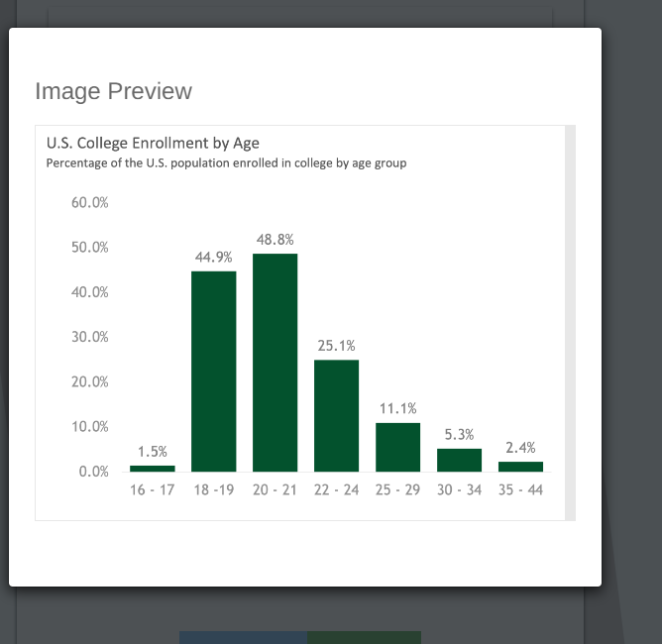Click the 30 - 34 axis label
The width and height of the screenshot is (662, 644).
pos(460,490)
